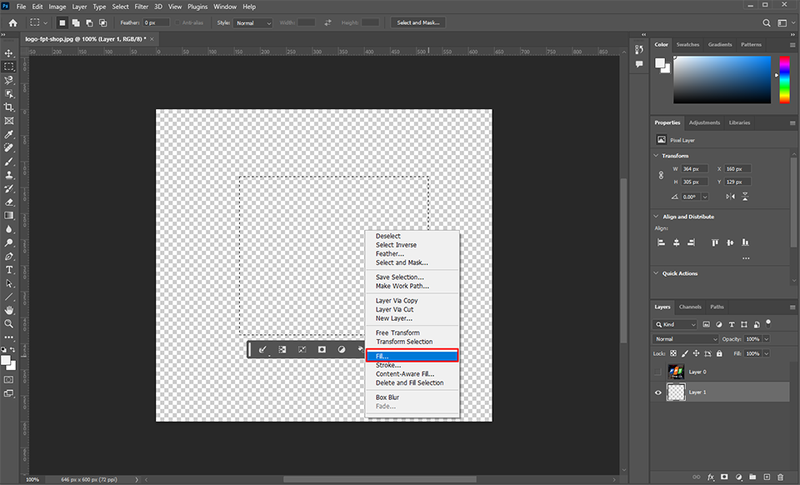The height and width of the screenshot is (485, 800).
Task: Select the Brush tool
Action: pos(9,162)
